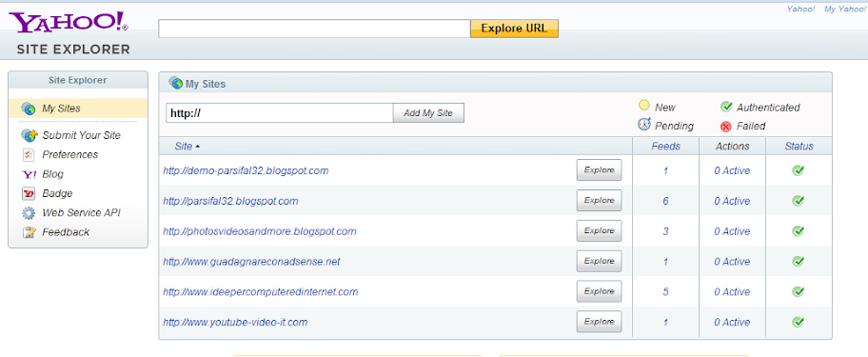Open the Yahoo! link at top right

800,10
